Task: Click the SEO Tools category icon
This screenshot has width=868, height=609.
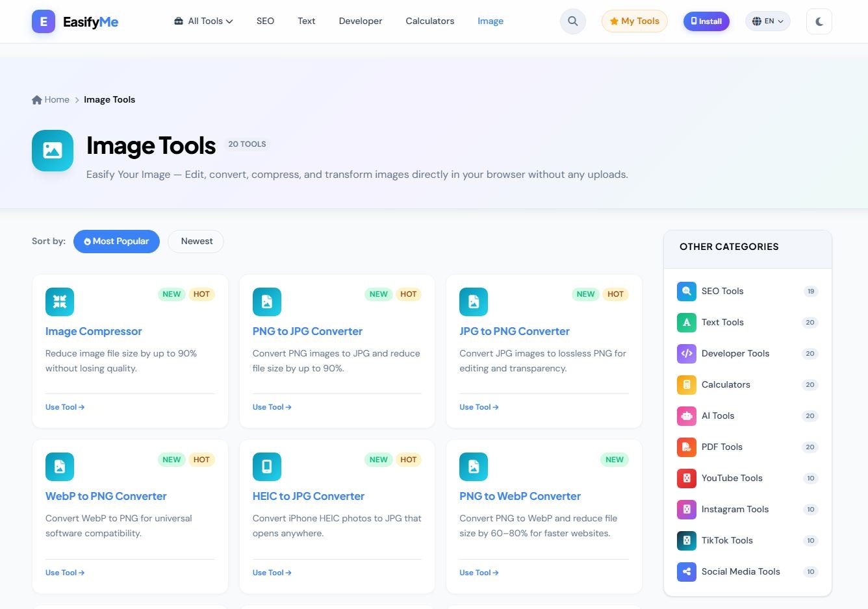Action: tap(687, 292)
